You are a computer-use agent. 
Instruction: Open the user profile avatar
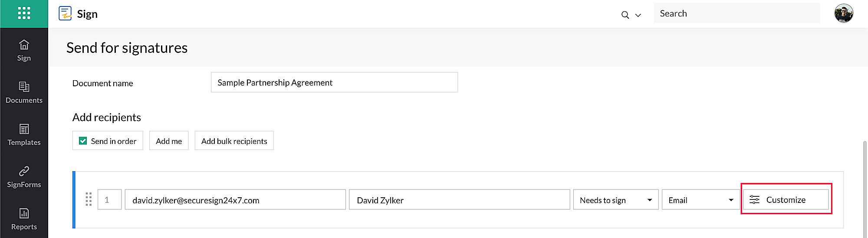[843, 13]
